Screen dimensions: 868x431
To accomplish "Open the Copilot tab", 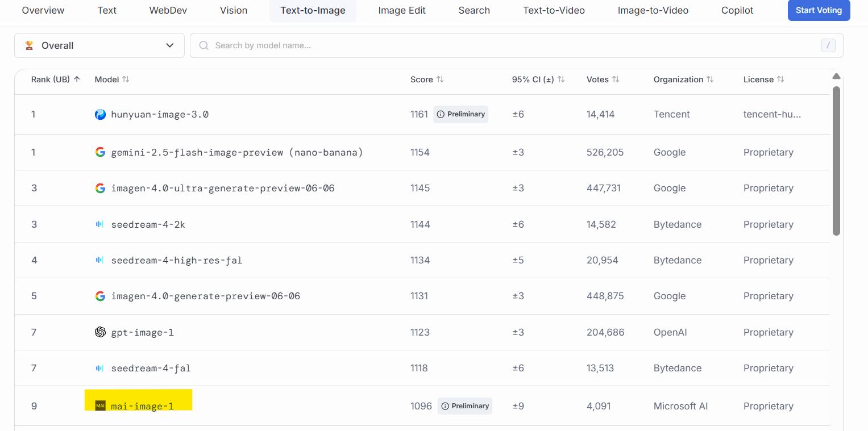I will [737, 10].
